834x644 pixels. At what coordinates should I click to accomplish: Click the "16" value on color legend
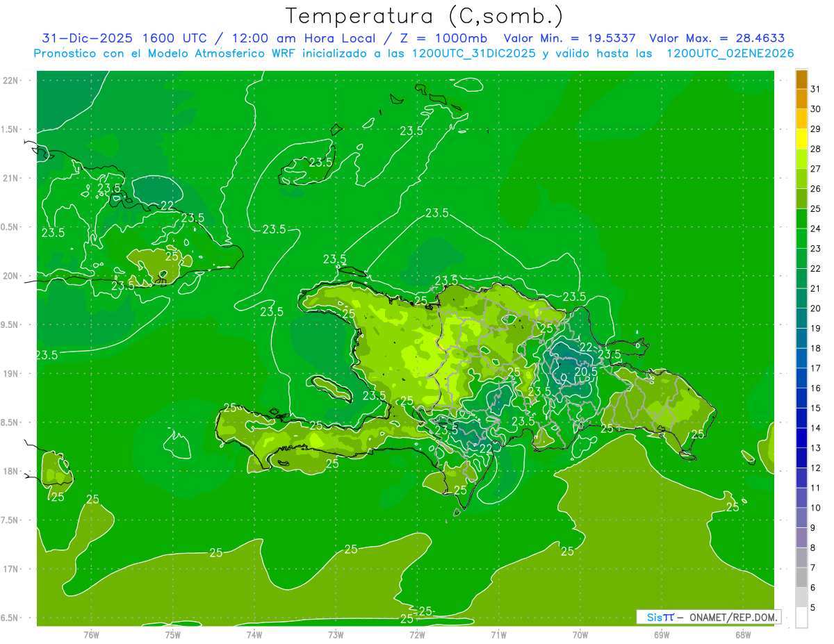815,388
